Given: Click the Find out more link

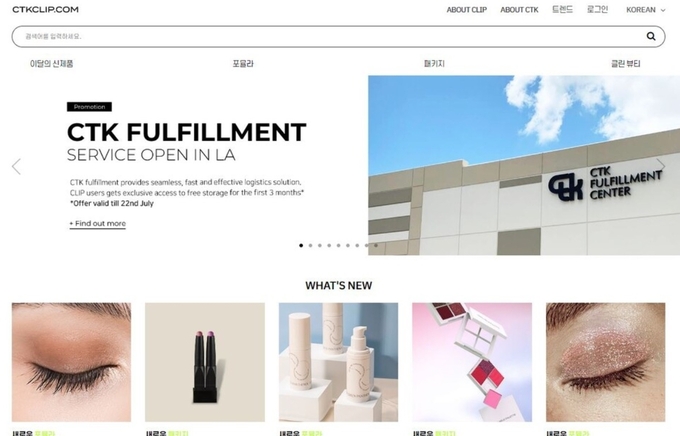Looking at the screenshot, I should point(98,223).
